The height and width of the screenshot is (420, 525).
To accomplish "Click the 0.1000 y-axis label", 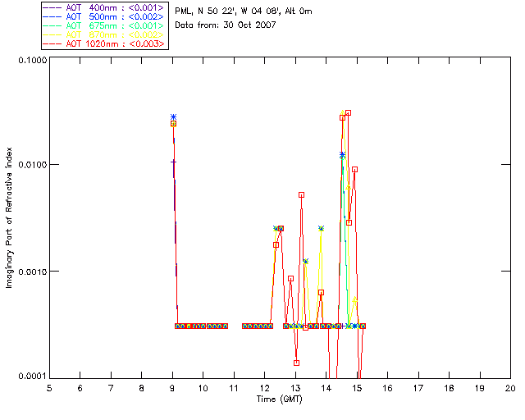I will click(x=33, y=61).
